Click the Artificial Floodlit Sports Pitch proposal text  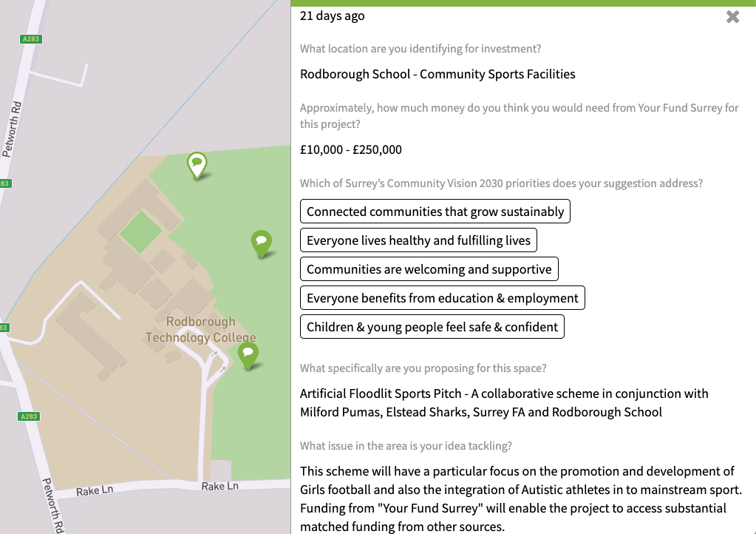pos(504,402)
